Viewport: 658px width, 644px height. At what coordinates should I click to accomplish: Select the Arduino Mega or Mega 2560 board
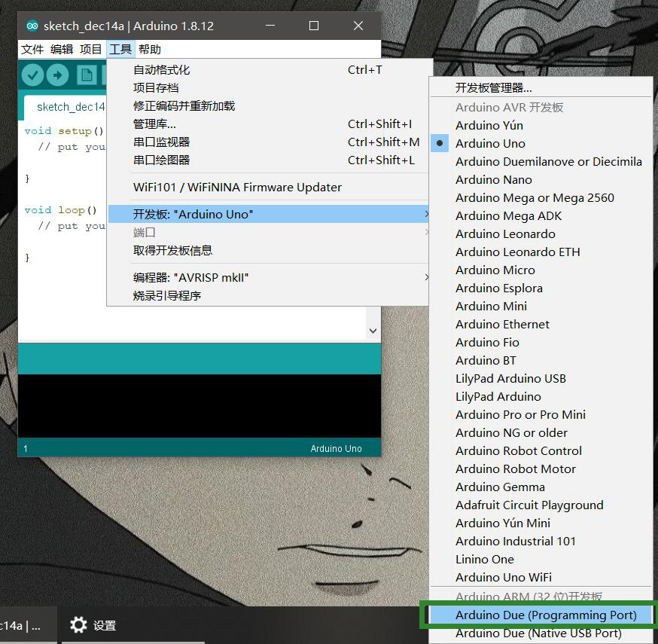(535, 197)
